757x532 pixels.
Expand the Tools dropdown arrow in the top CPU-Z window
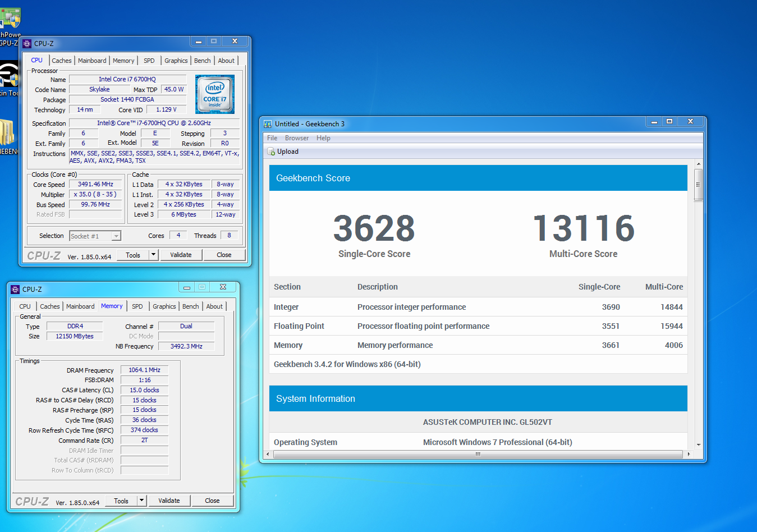[153, 255]
